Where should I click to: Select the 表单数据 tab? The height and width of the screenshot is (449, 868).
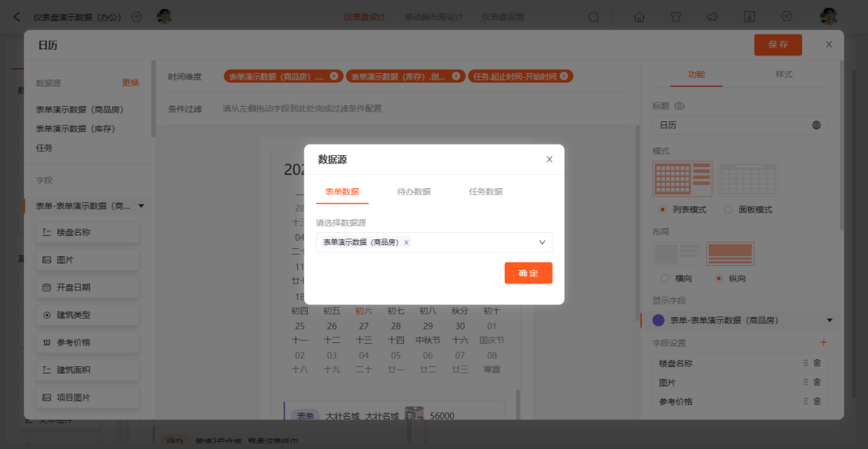[342, 192]
